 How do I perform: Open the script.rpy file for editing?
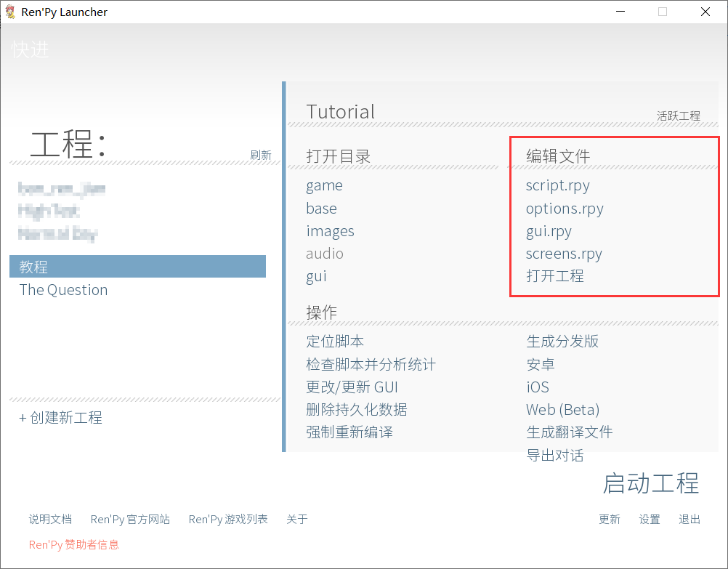557,186
